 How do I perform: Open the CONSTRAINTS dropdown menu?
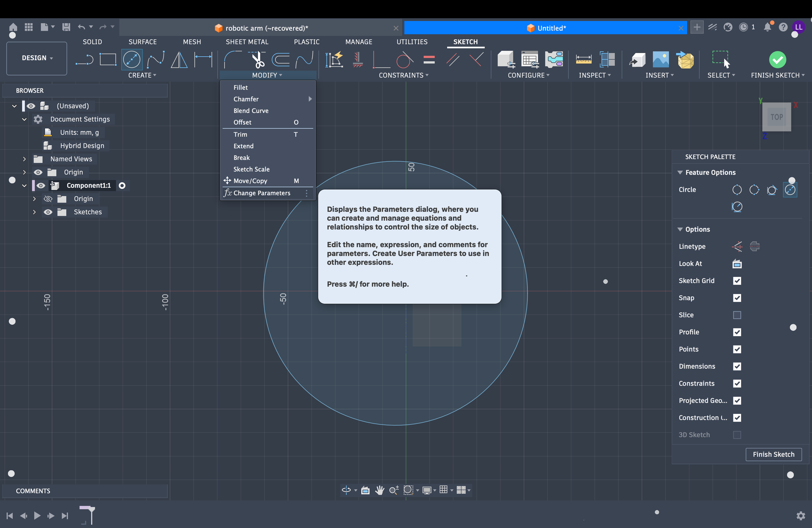click(x=403, y=75)
